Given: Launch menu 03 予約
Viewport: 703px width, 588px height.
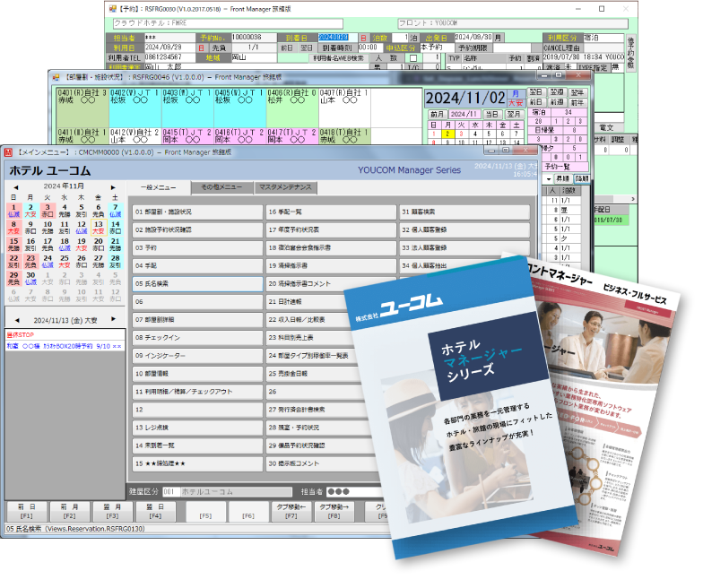Looking at the screenshot, I should click(x=197, y=247).
